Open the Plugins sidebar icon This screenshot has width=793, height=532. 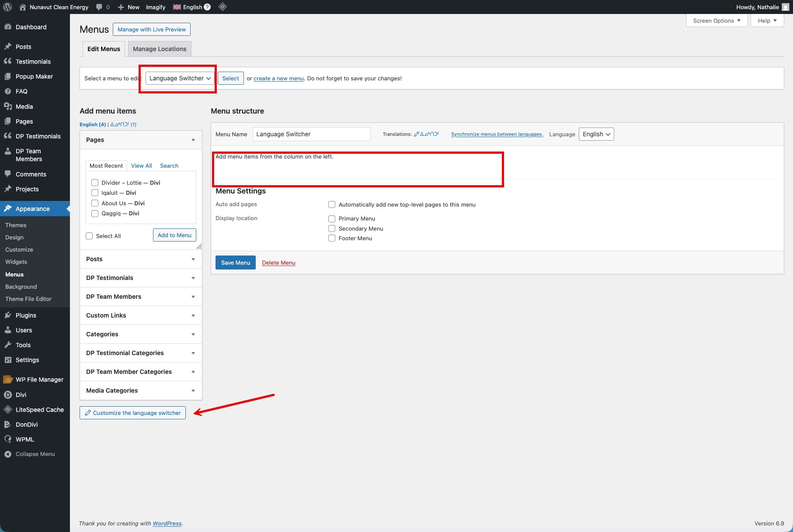(8, 315)
